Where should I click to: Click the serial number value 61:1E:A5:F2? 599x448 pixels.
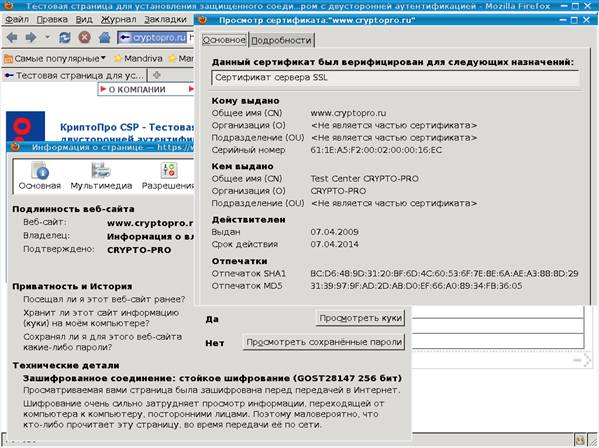376,150
